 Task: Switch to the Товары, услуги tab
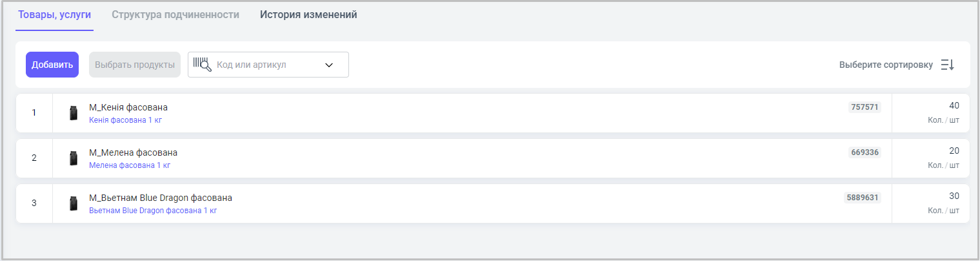click(55, 14)
